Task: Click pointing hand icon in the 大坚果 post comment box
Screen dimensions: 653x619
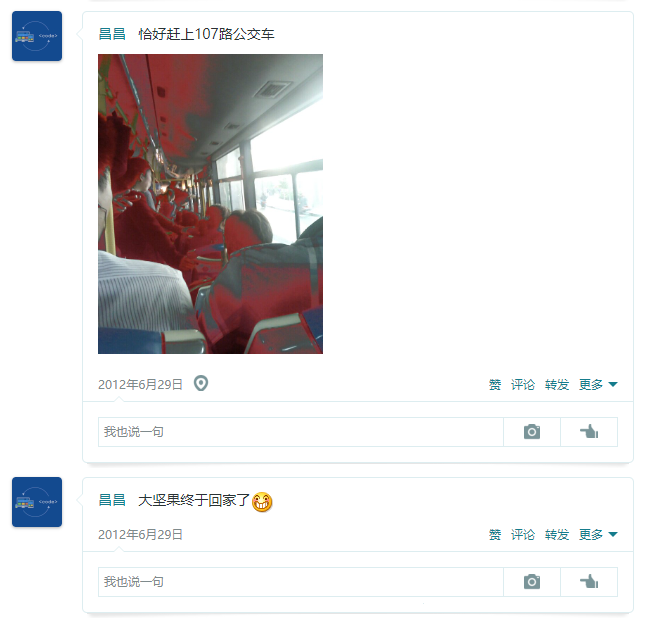Action: coord(589,582)
